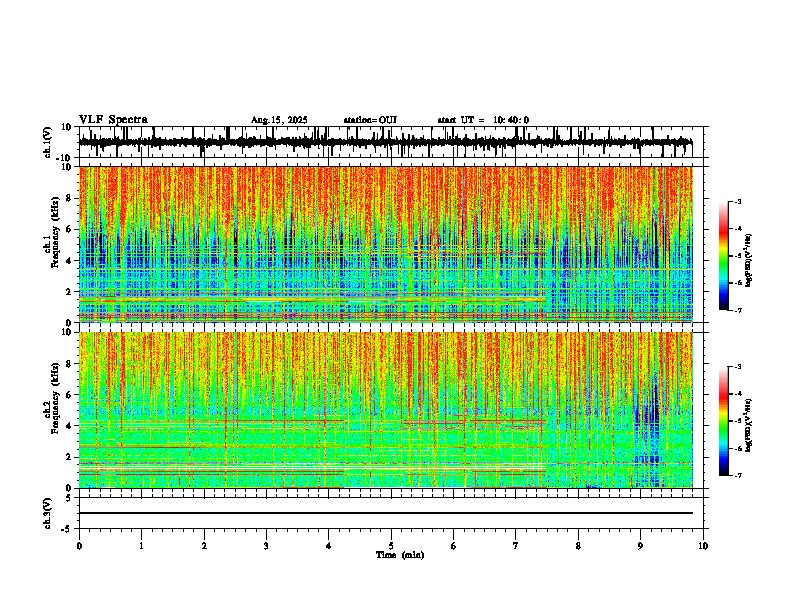792x612 pixels.
Task: Click the "station=OUJ" label
Action: [370, 120]
